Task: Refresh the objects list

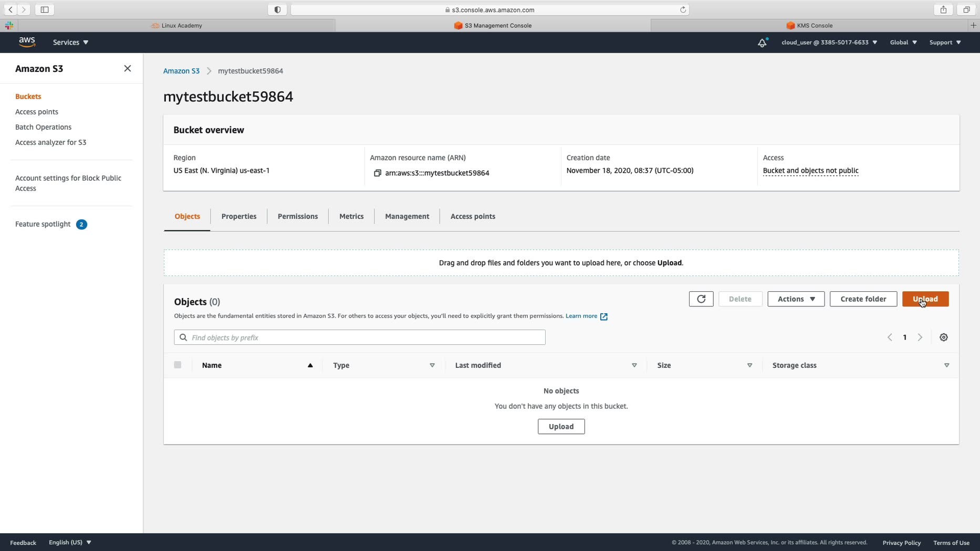Action: pyautogui.click(x=701, y=299)
